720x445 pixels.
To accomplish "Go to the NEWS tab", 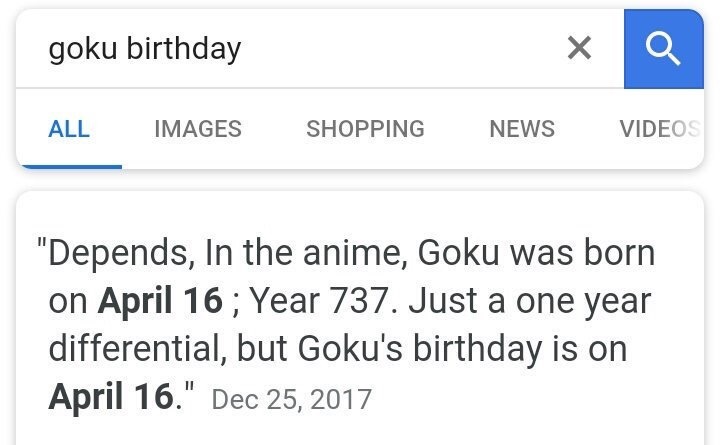I will point(522,129).
